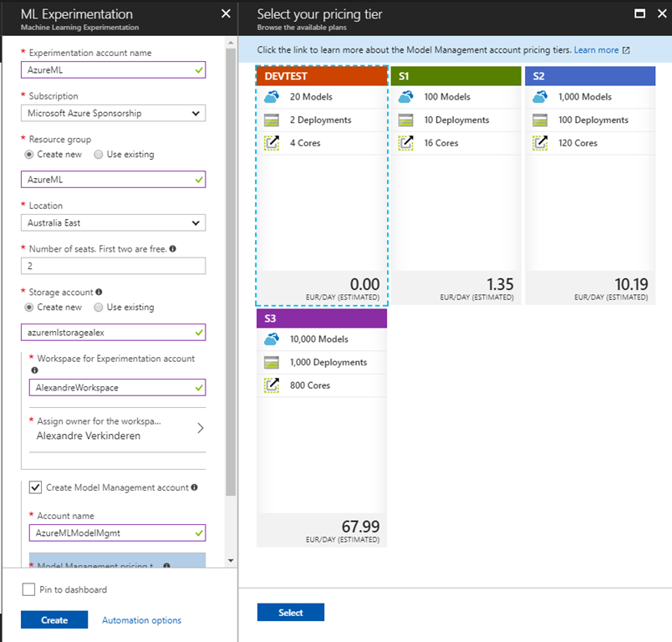
Task: Click the '10 Deployments' text in S1
Action: coord(456,120)
